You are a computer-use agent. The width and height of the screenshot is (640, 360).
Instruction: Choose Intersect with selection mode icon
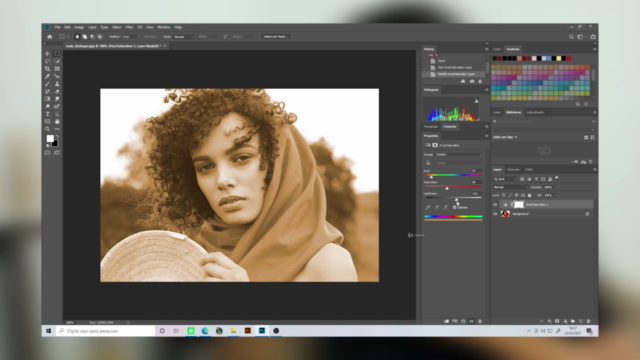click(100, 37)
